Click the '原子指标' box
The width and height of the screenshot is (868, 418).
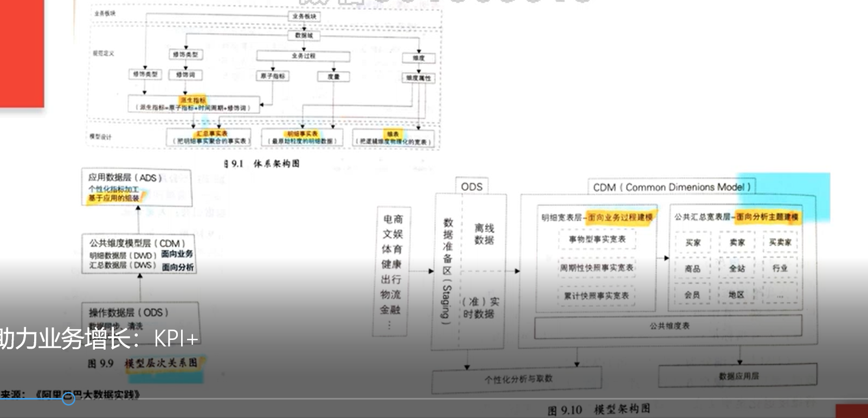click(272, 76)
